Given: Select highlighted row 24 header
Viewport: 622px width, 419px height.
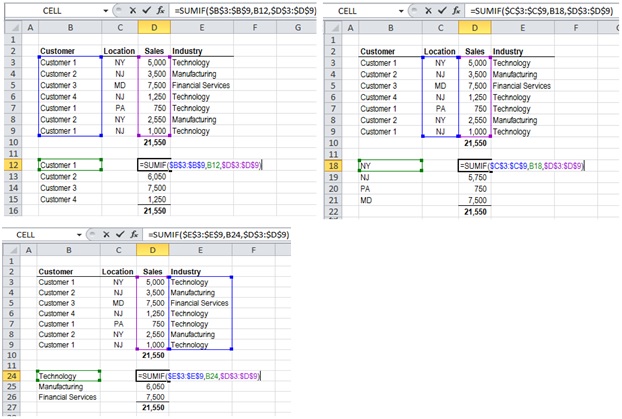Looking at the screenshot, I should coord(12,376).
